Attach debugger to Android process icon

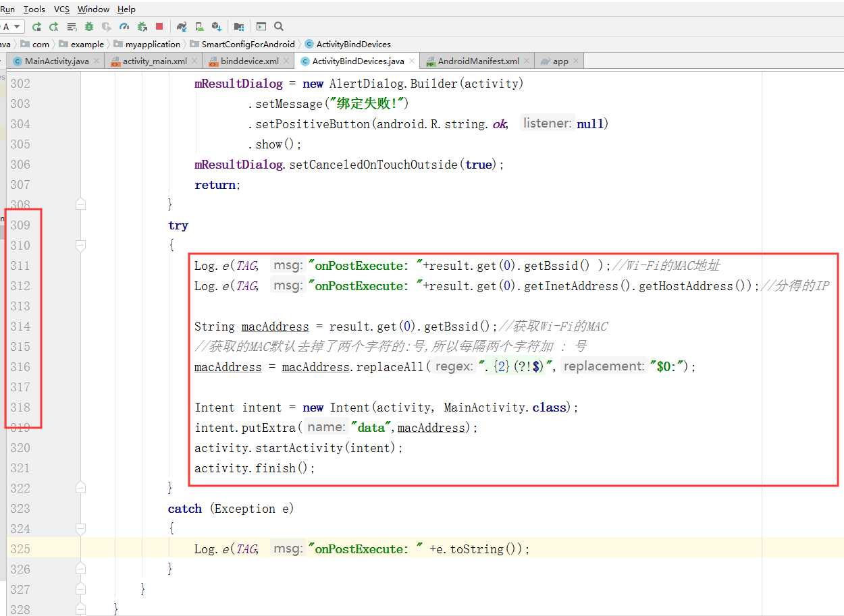(x=142, y=27)
